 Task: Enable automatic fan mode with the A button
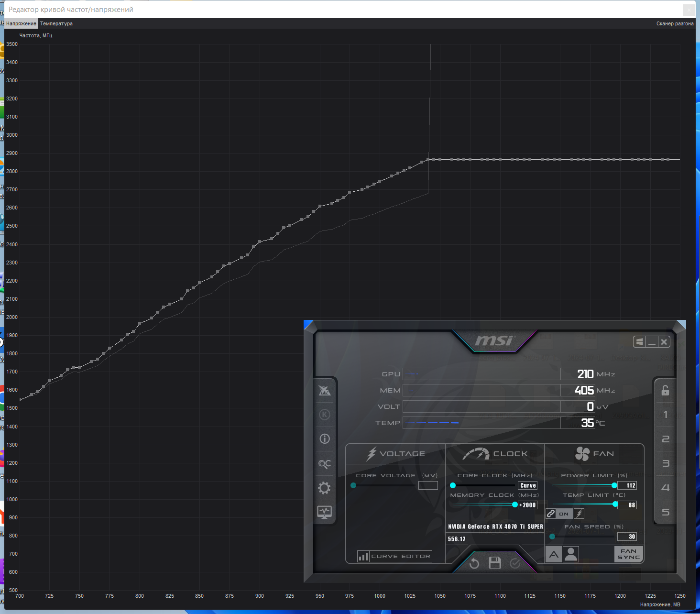tap(554, 554)
